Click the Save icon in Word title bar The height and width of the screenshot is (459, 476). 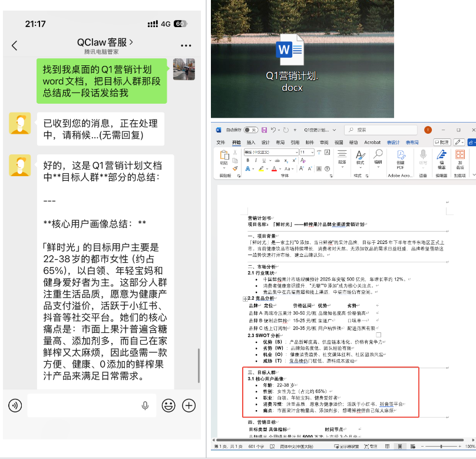pos(265,130)
